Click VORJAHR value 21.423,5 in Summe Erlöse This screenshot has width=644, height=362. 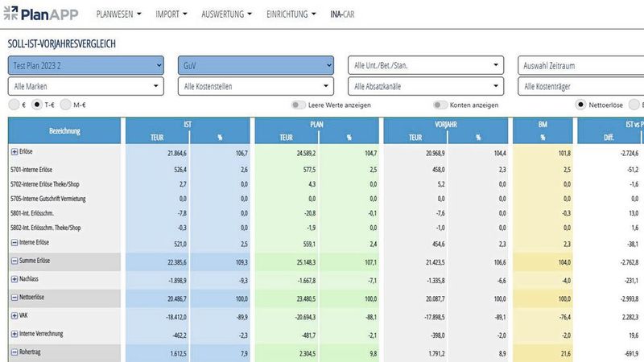435,262
